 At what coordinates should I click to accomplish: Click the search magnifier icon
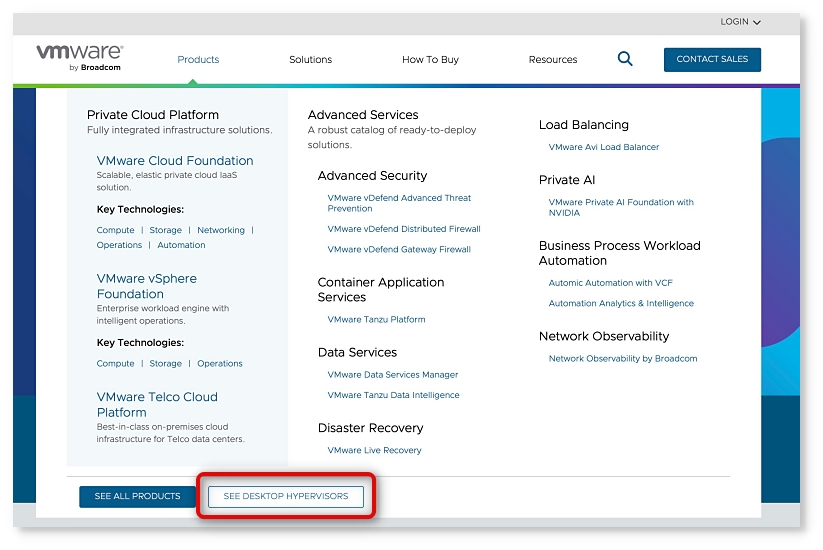tap(625, 59)
